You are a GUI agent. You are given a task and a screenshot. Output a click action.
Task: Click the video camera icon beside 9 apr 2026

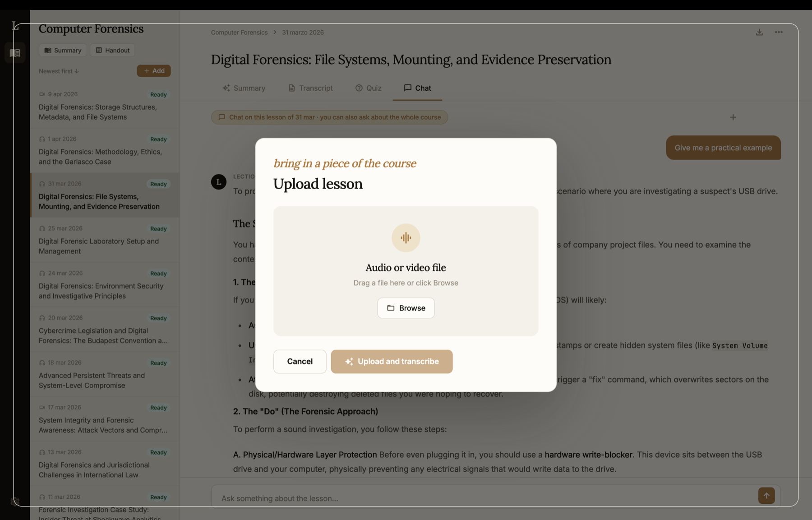coord(42,94)
